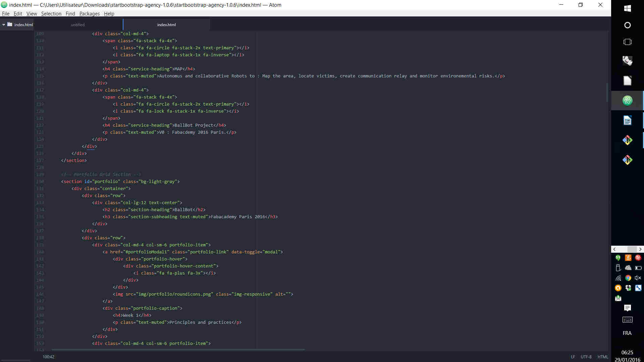Viewport: 644px width, 362px height.
Task: Click the Atom icon in taskbar
Action: pyautogui.click(x=627, y=100)
